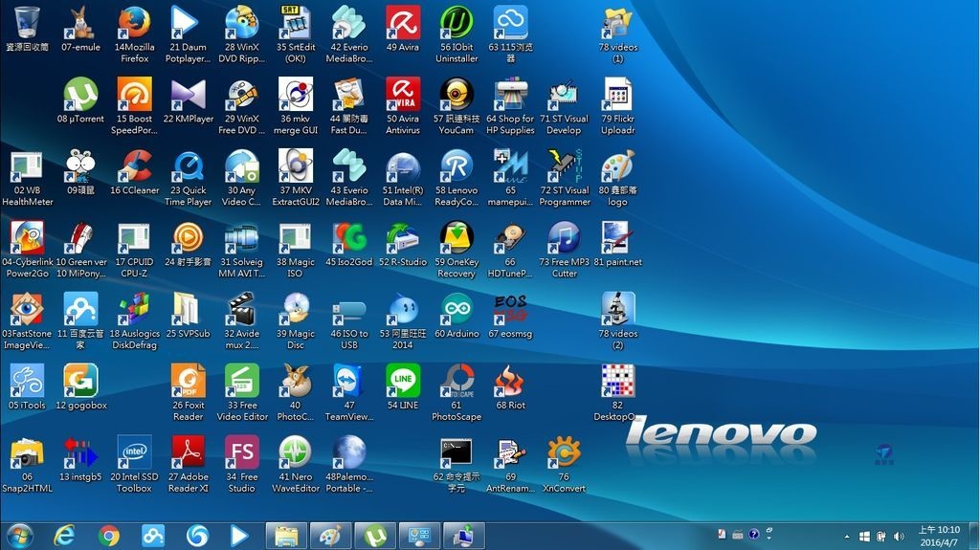Open 14 Mozilla Firefox shortcut
Image resolution: width=980 pixels, height=550 pixels.
point(134,23)
